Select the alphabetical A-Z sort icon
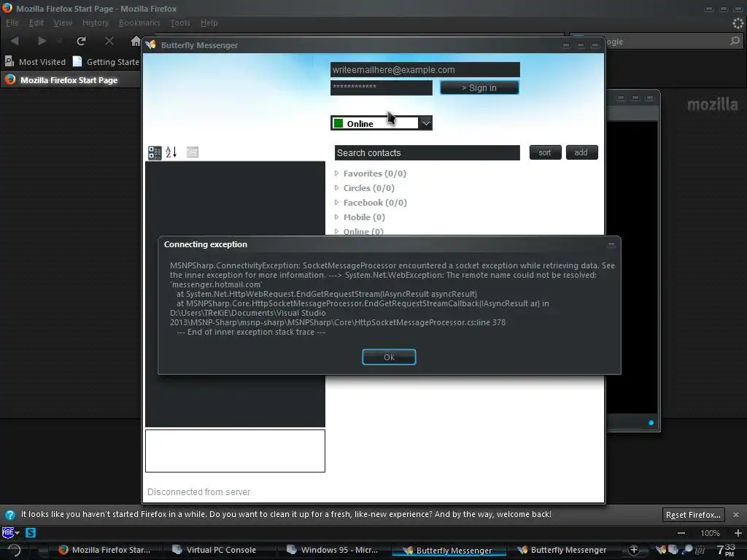 tap(171, 152)
